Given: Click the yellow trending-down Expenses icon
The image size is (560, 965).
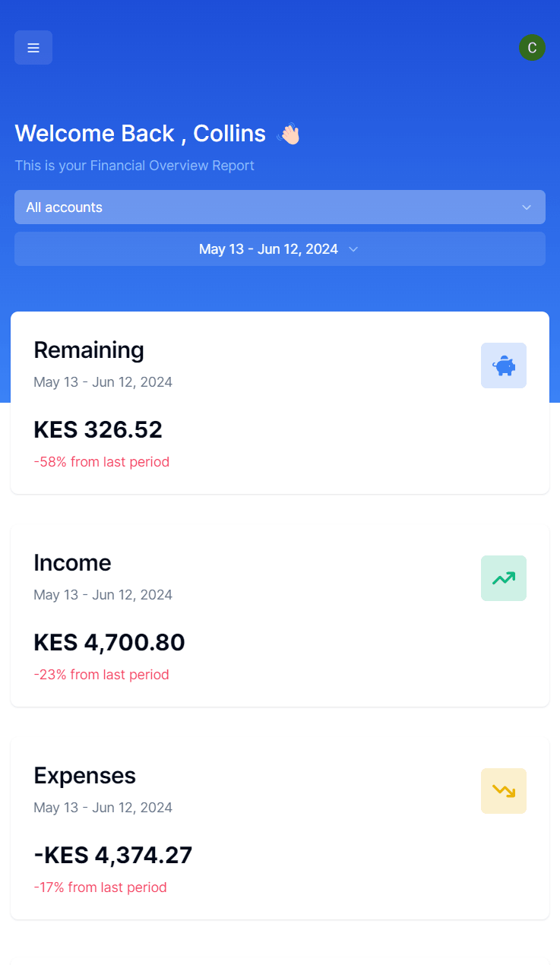Looking at the screenshot, I should [x=504, y=791].
